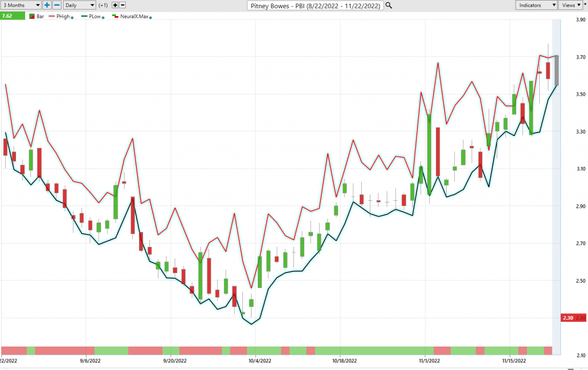The width and height of the screenshot is (588, 370).
Task: Click the PLow dark line legend swatch
Action: coord(84,17)
